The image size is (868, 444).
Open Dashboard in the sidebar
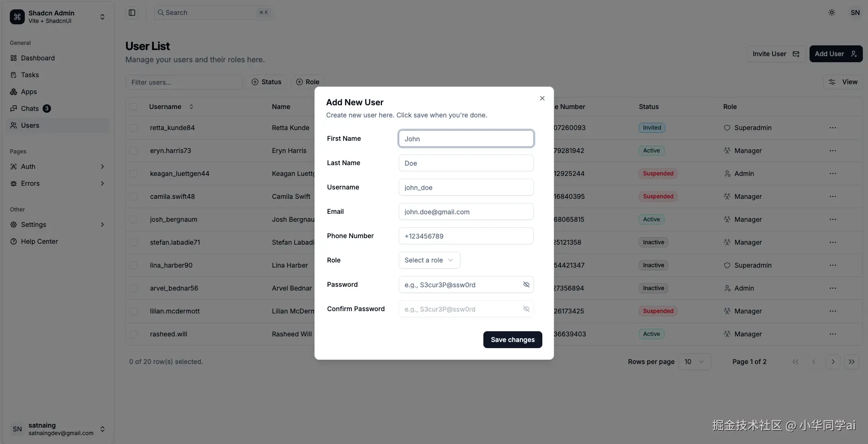pyautogui.click(x=38, y=58)
